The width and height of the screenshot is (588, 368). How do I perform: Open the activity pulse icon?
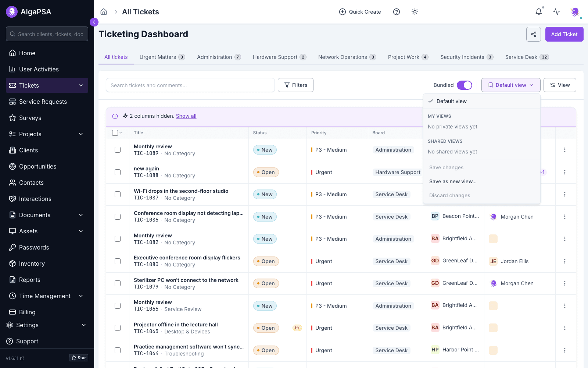[556, 12]
